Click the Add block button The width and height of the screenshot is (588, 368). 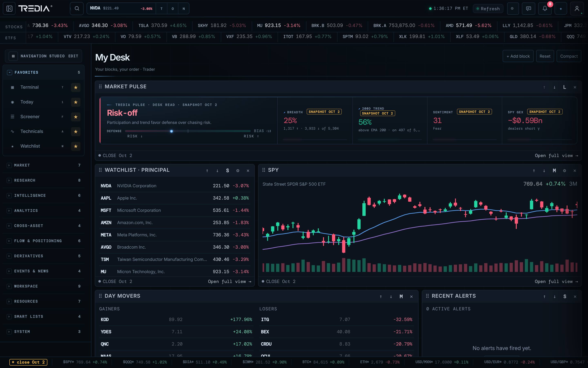518,56
